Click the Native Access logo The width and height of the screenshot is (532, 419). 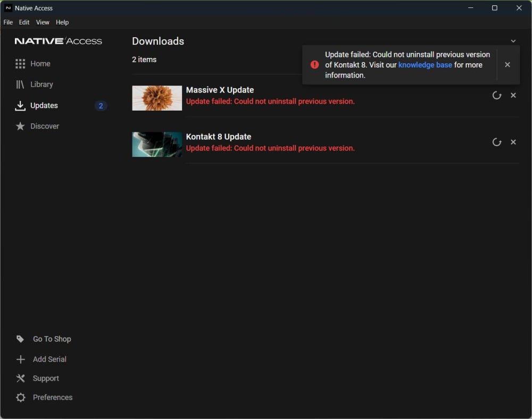[x=59, y=41]
